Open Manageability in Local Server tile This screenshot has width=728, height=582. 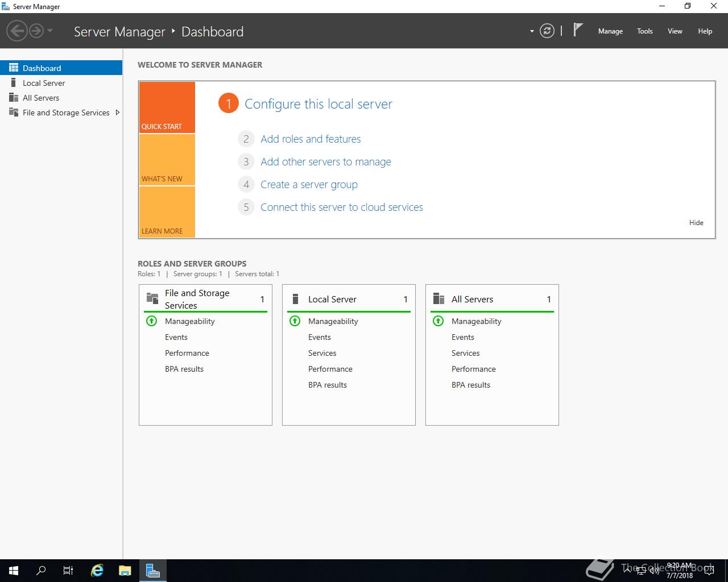pyautogui.click(x=333, y=321)
